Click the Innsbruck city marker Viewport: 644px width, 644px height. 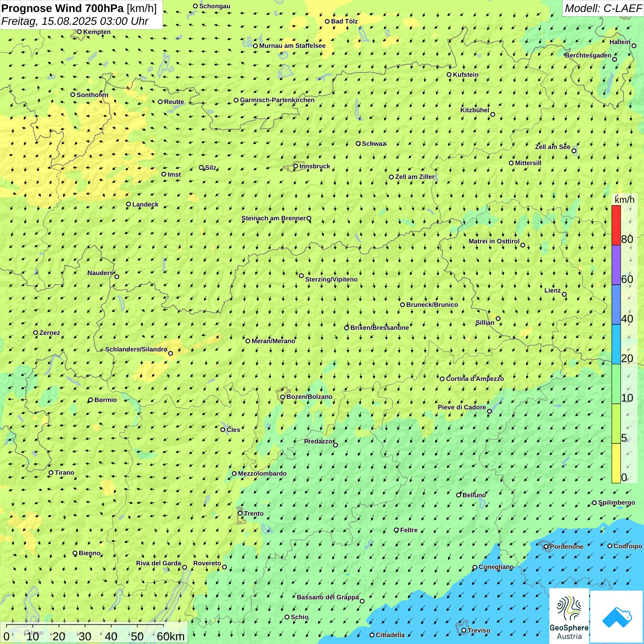[296, 166]
